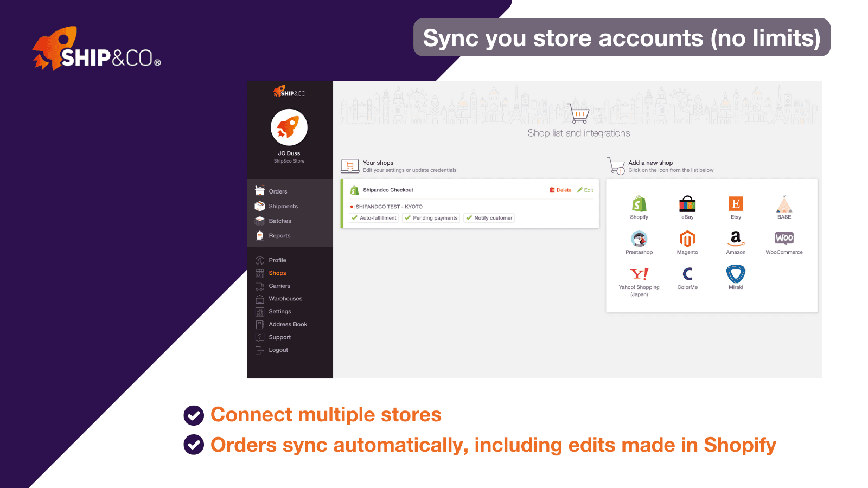Enable Auto-fulfillment for the Shipandco Checkout store
This screenshot has width=868, height=488.
(x=373, y=217)
